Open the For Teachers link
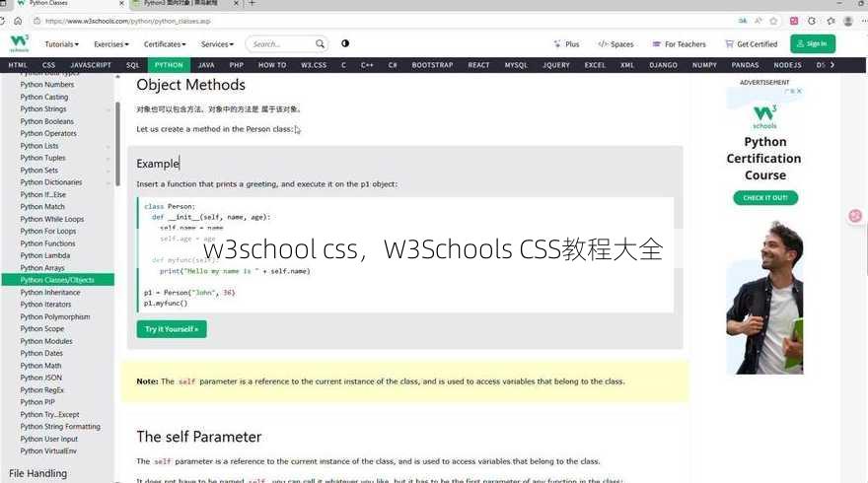The image size is (868, 483). [x=680, y=44]
